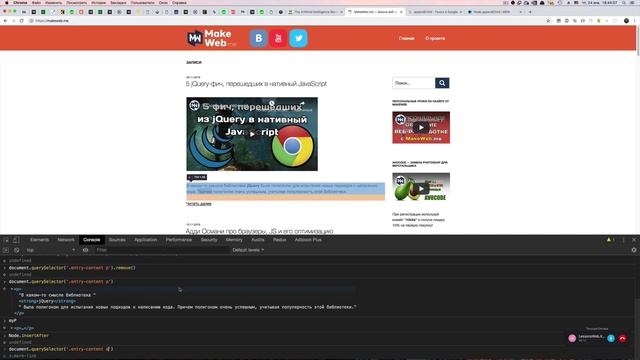Screen dimensions: 640x360
Task: Open the live expression eye icon
Action: pos(85,250)
